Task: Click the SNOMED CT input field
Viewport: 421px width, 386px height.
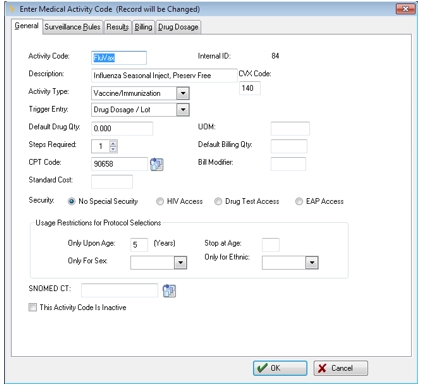Action: (x=119, y=290)
